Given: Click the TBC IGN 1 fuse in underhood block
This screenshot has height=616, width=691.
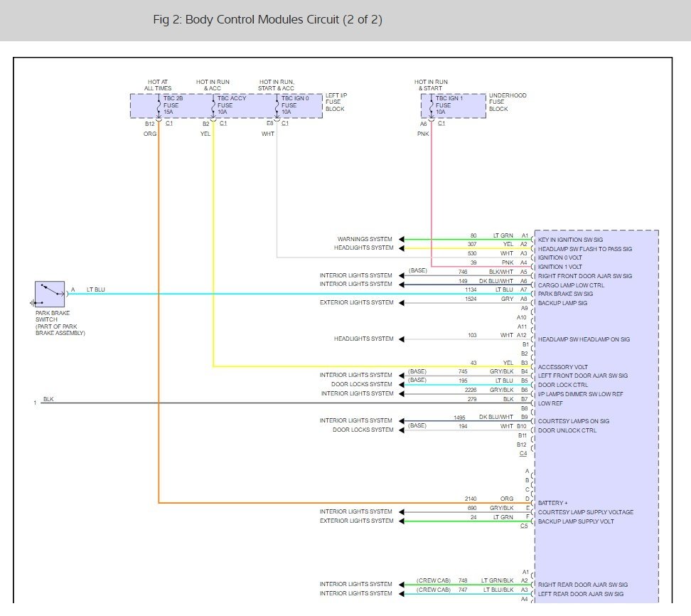Looking at the screenshot, I should point(432,105).
